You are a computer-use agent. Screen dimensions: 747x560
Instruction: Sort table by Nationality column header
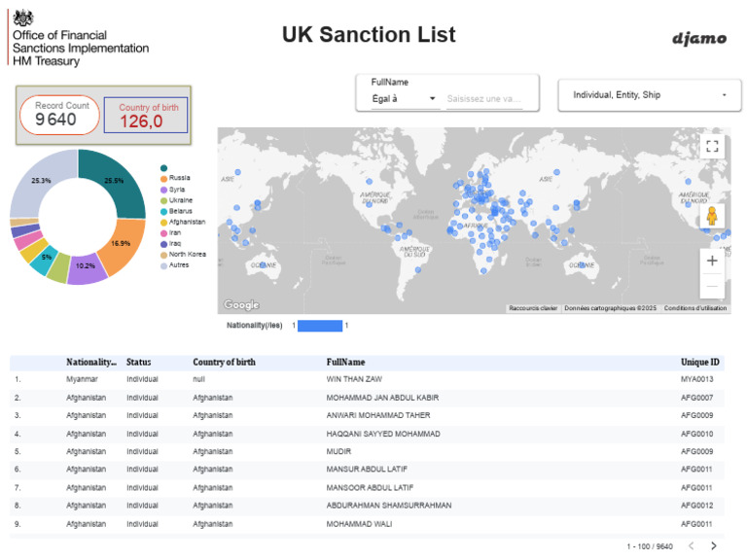pyautogui.click(x=91, y=362)
